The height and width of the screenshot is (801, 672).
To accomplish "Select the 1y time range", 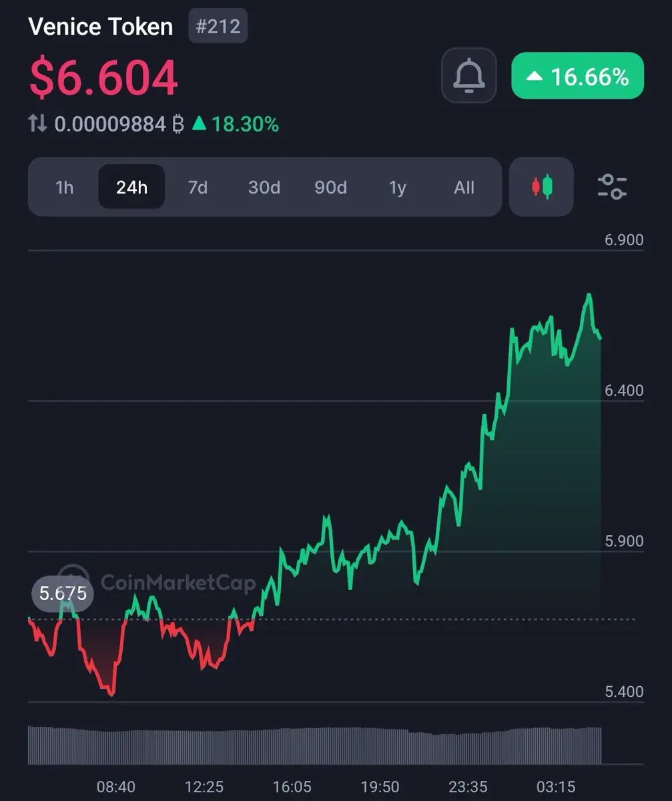I will click(x=398, y=188).
